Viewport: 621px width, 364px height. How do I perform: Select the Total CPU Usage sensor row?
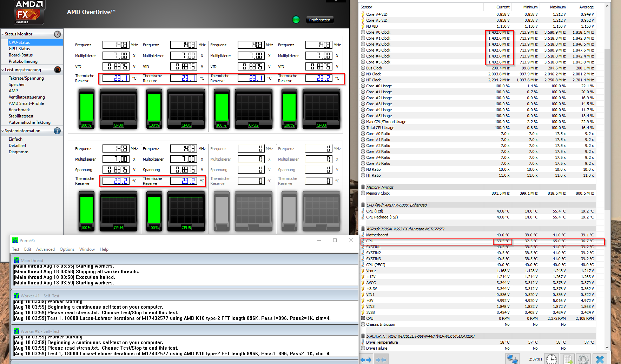[478, 128]
